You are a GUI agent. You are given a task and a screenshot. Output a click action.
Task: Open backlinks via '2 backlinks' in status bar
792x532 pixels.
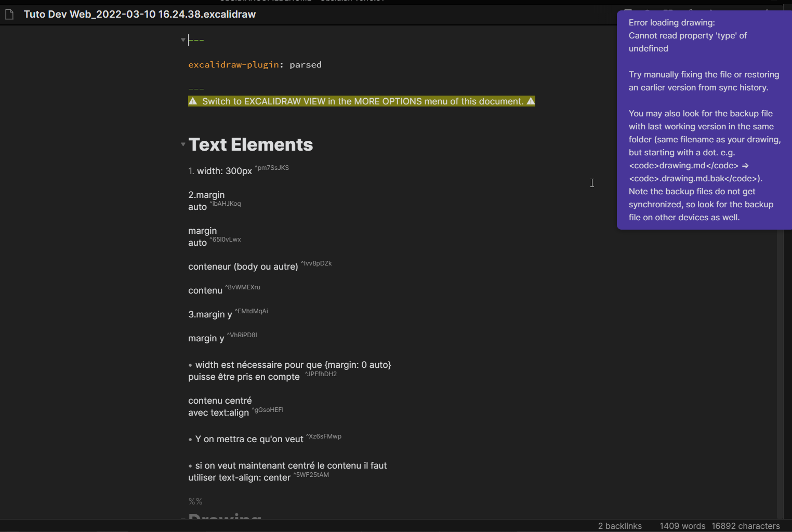pyautogui.click(x=620, y=526)
